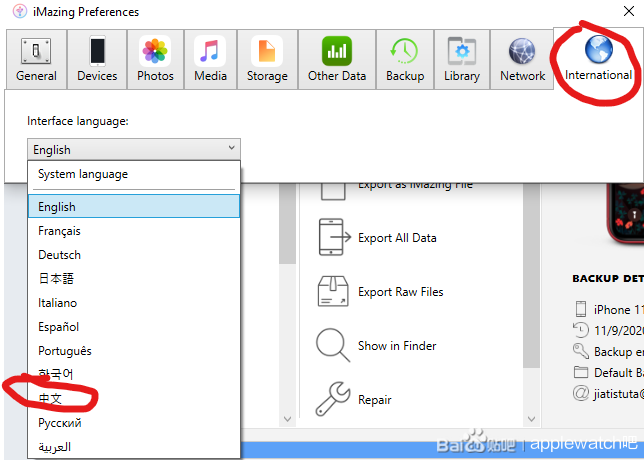644x460 pixels.
Task: Click the International tab globe icon
Action: (x=598, y=50)
